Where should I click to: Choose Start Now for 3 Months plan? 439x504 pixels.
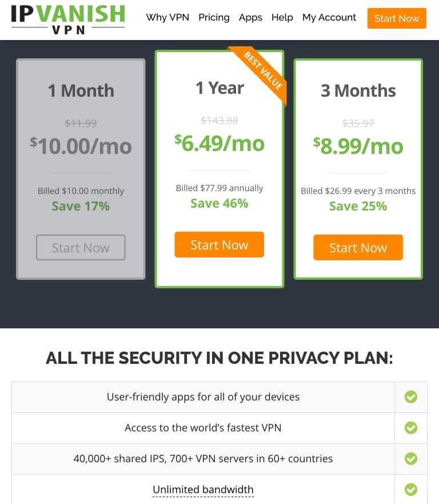358,248
